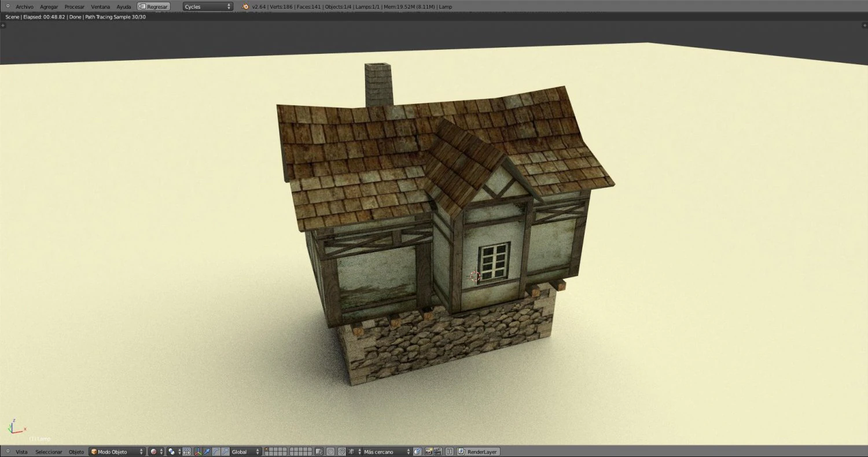This screenshot has width=868, height=457.
Task: Click the scene statistics text v2.64
Action: (352, 6)
